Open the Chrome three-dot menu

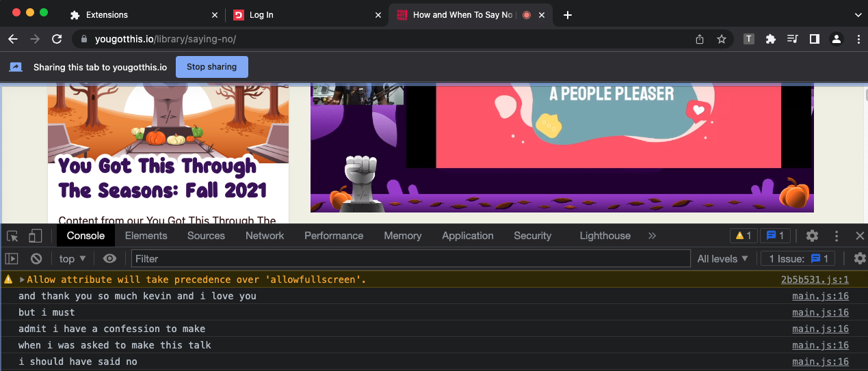(858, 39)
